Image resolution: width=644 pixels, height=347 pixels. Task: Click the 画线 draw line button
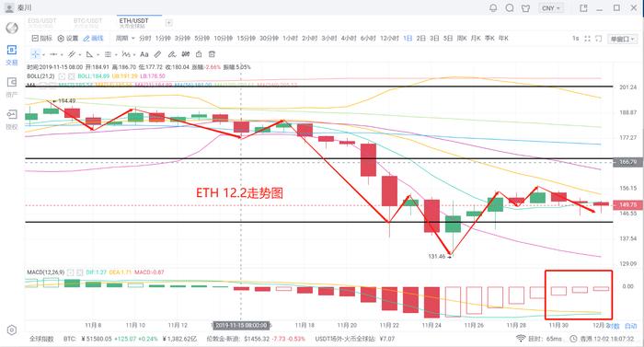pos(93,39)
